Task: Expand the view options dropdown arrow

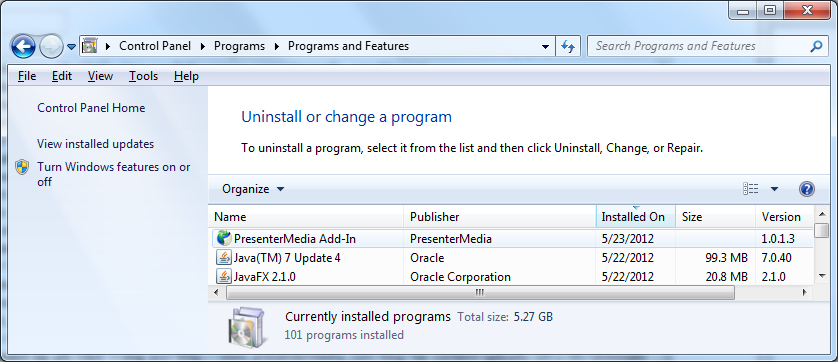Action: (x=774, y=189)
